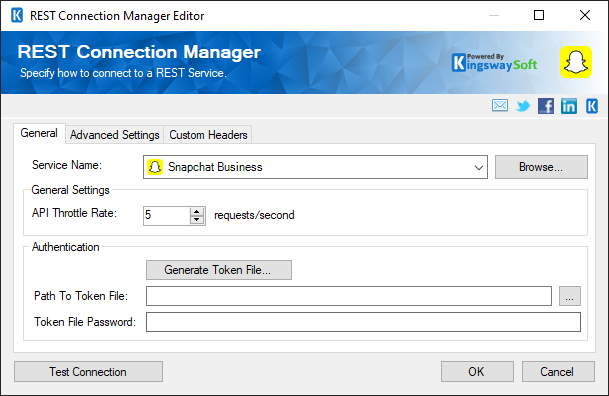Click the Test Connection button
The height and width of the screenshot is (396, 609).
pyautogui.click(x=88, y=372)
